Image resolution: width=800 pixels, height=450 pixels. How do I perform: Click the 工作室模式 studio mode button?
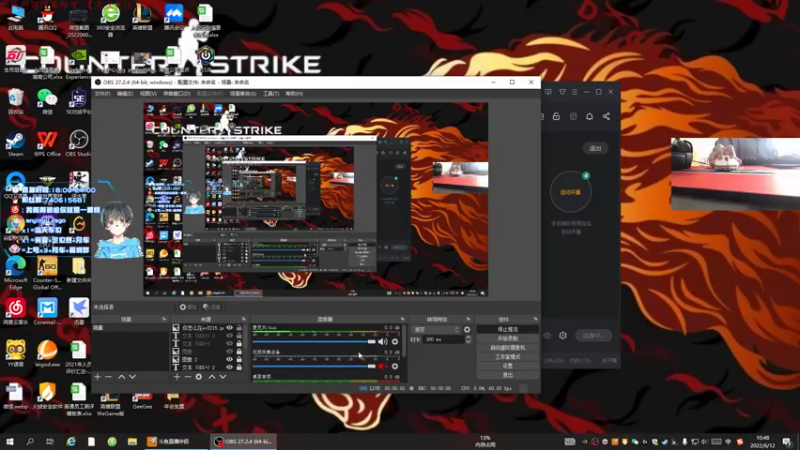coord(508,357)
